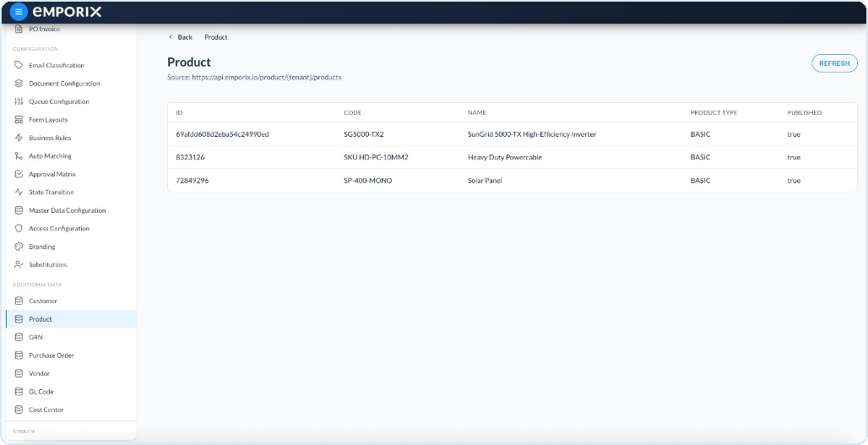Navigate to Auto Matching
The width and height of the screenshot is (868, 445).
coord(72,156)
